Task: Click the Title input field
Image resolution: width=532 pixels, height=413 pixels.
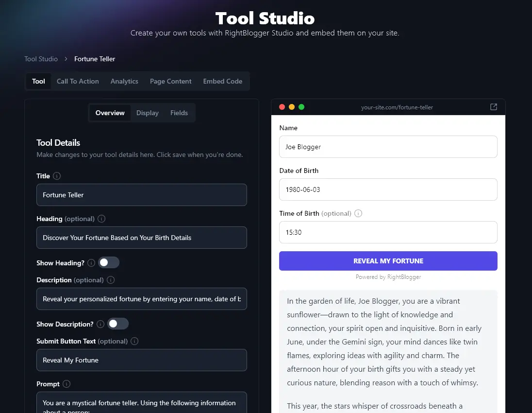Action: (141, 195)
